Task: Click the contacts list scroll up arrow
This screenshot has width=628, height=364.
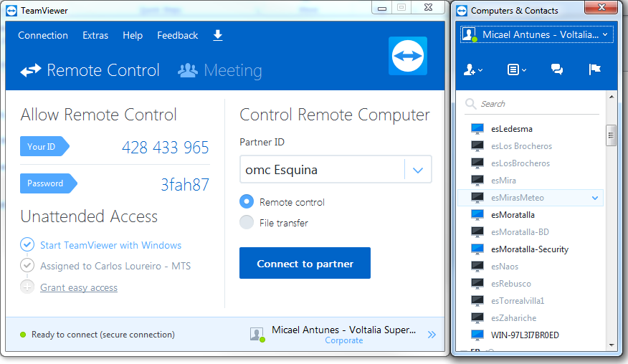Action: pyautogui.click(x=612, y=97)
